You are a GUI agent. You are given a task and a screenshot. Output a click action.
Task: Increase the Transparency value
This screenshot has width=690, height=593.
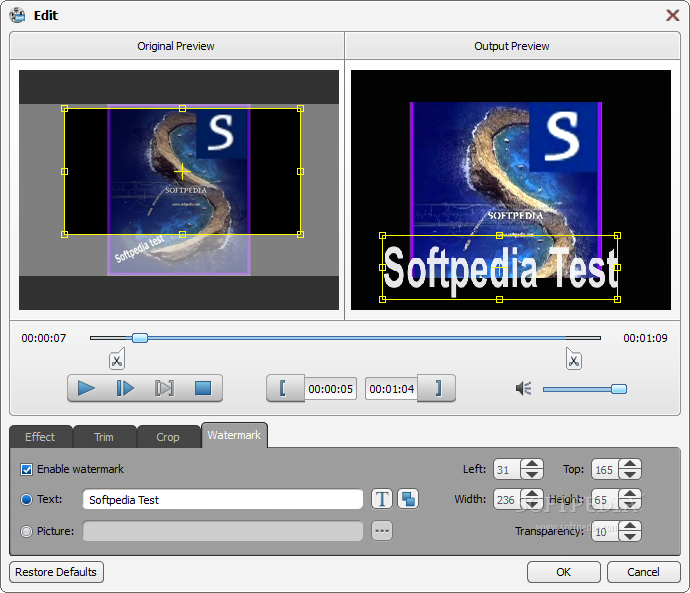[x=630, y=526]
